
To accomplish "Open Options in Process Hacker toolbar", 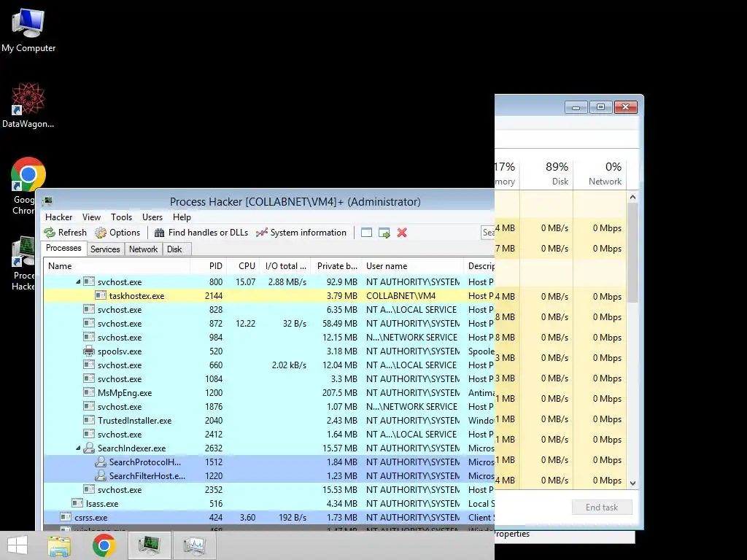I will click(117, 233).
